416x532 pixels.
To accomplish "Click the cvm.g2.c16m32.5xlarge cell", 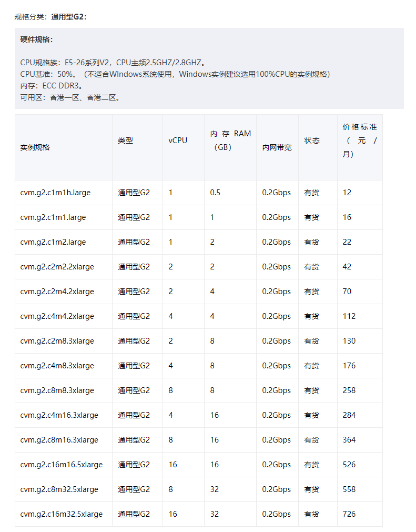I will pyautogui.click(x=62, y=515).
